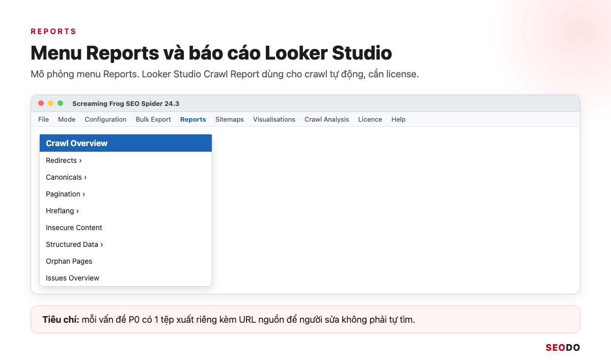Screen dimensions: 611x364
Task: Choose the Orphan Pages report
Action: 126,261
